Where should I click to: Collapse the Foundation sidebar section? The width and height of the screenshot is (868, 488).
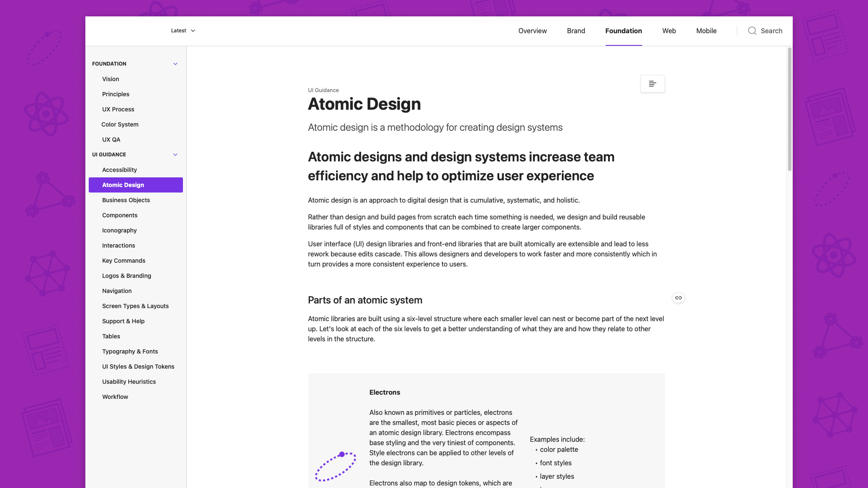[x=175, y=64]
